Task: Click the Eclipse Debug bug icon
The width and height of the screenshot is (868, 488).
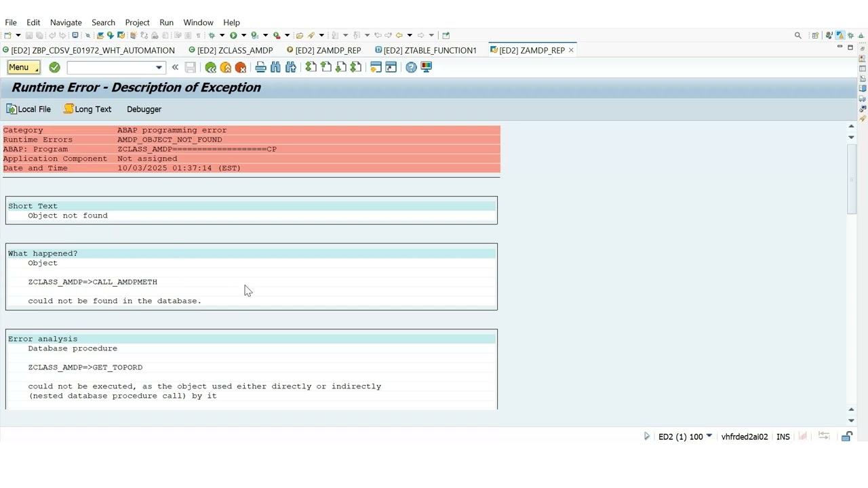Action: tap(212, 35)
